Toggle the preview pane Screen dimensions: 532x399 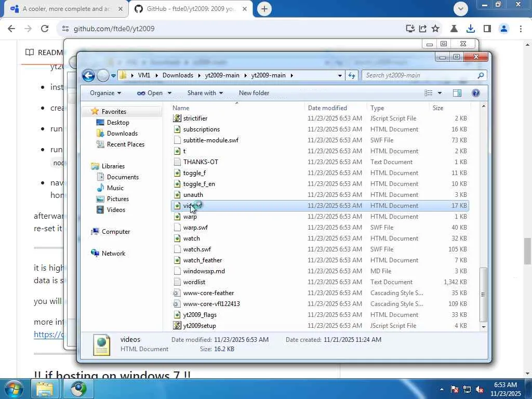pos(457,93)
